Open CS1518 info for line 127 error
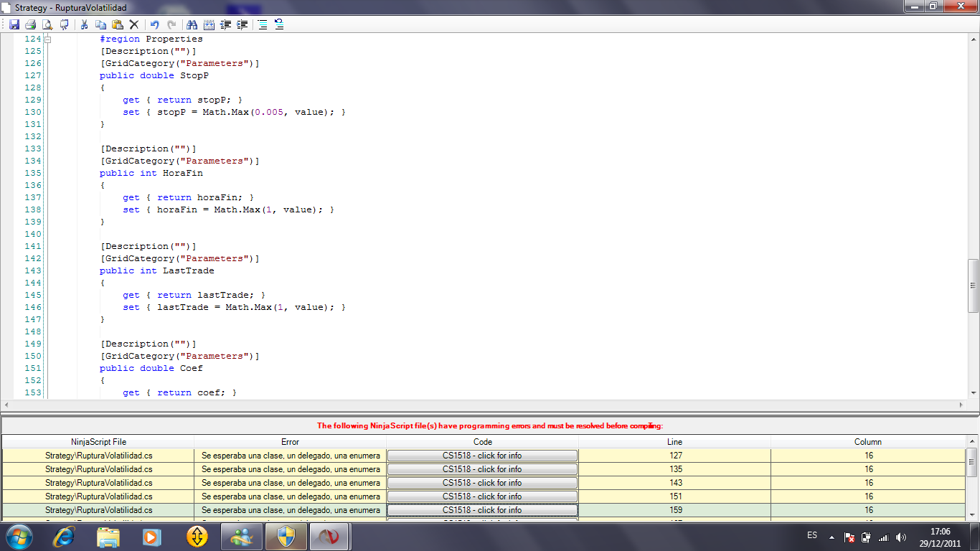This screenshot has width=980, height=551. coord(482,456)
